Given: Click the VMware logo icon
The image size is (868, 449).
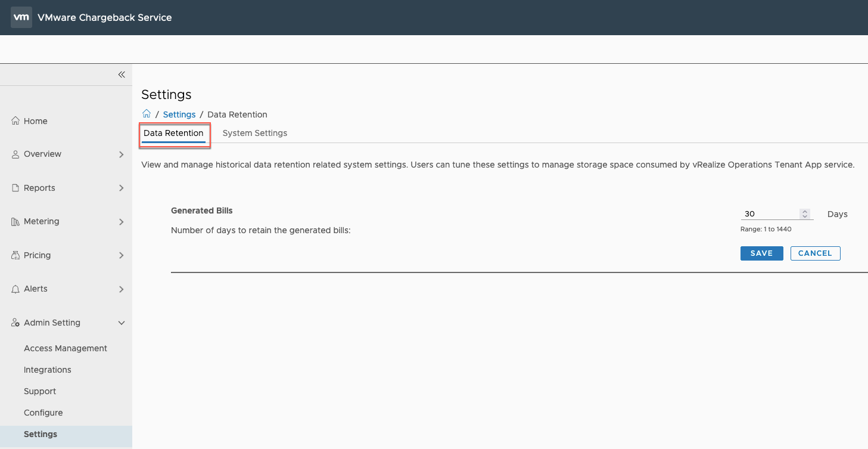Looking at the screenshot, I should tap(21, 17).
